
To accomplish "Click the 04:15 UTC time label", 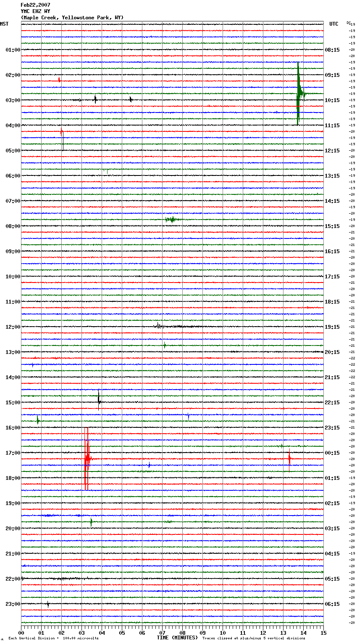I will point(332,554).
